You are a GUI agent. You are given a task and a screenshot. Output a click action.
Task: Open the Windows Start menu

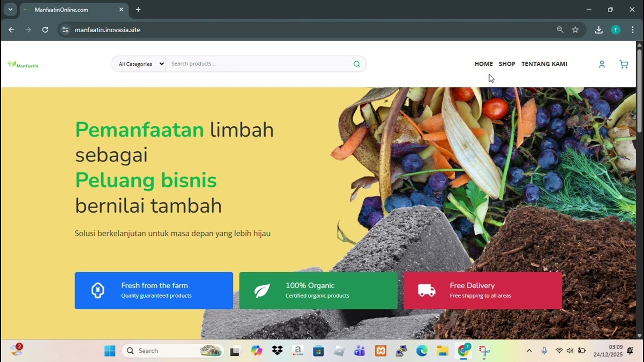[110, 351]
